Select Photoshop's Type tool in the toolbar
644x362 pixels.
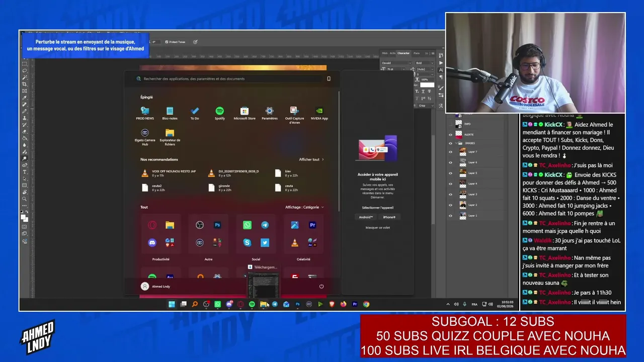25,172
